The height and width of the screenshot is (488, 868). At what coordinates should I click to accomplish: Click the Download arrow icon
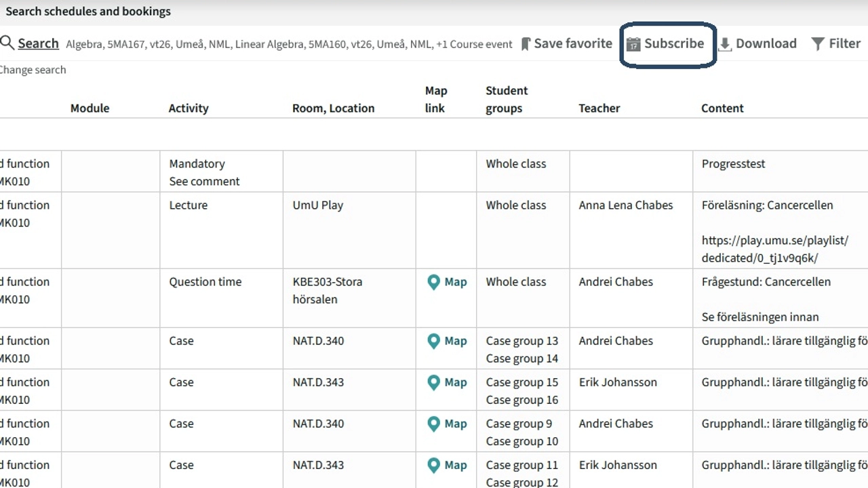[725, 43]
